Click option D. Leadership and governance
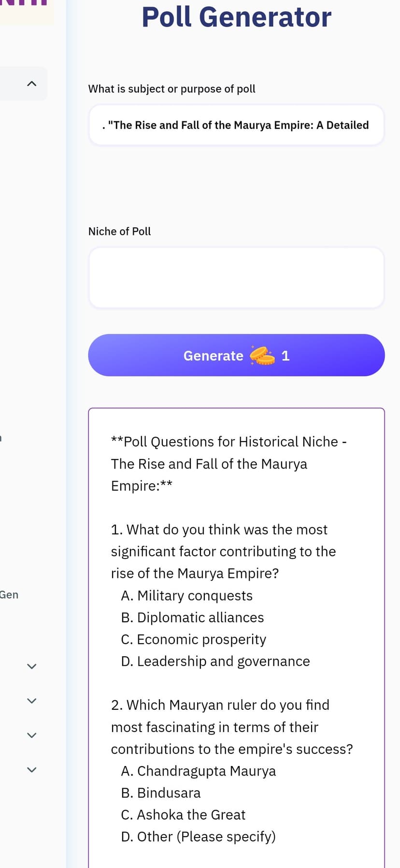Viewport: 400px width, 868px height. pyautogui.click(x=215, y=661)
